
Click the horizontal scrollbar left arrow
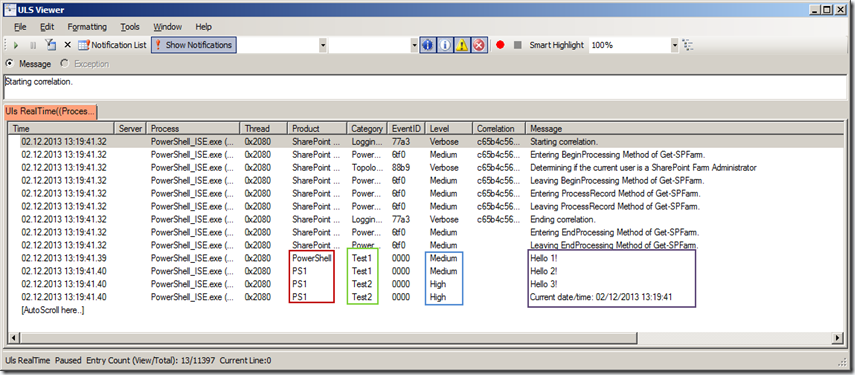coord(15,338)
